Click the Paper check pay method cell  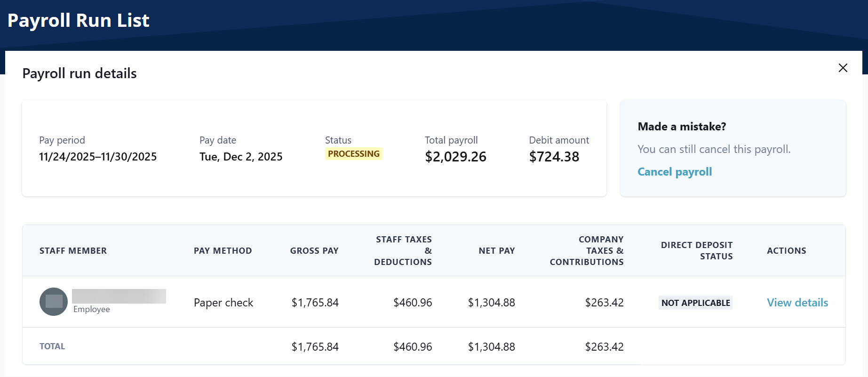click(223, 303)
